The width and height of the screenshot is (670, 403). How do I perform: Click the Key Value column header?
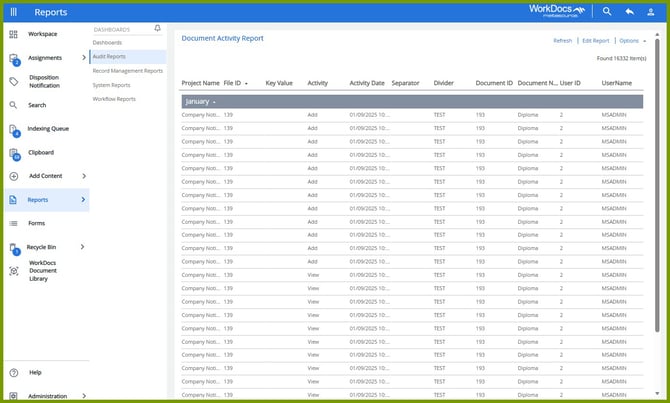tap(279, 83)
